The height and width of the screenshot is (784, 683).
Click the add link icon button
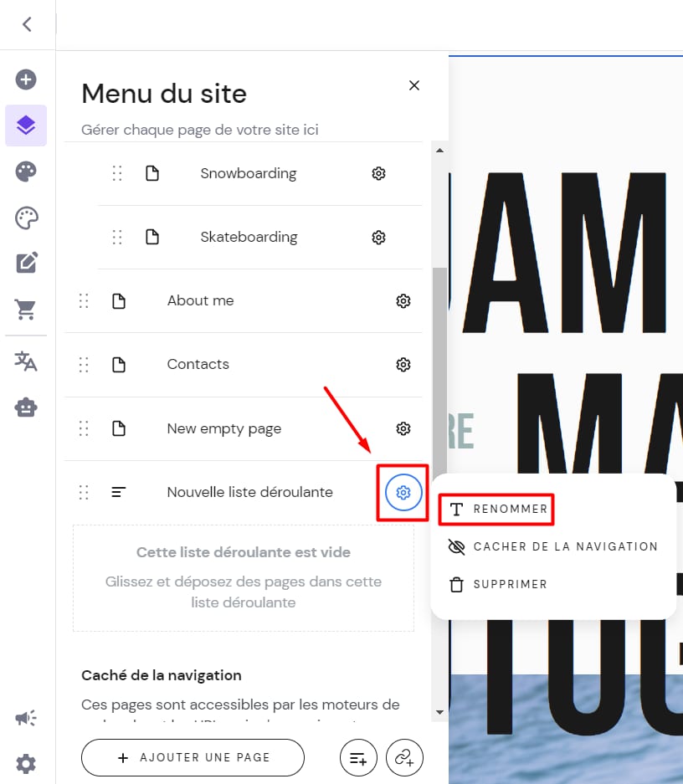point(404,758)
